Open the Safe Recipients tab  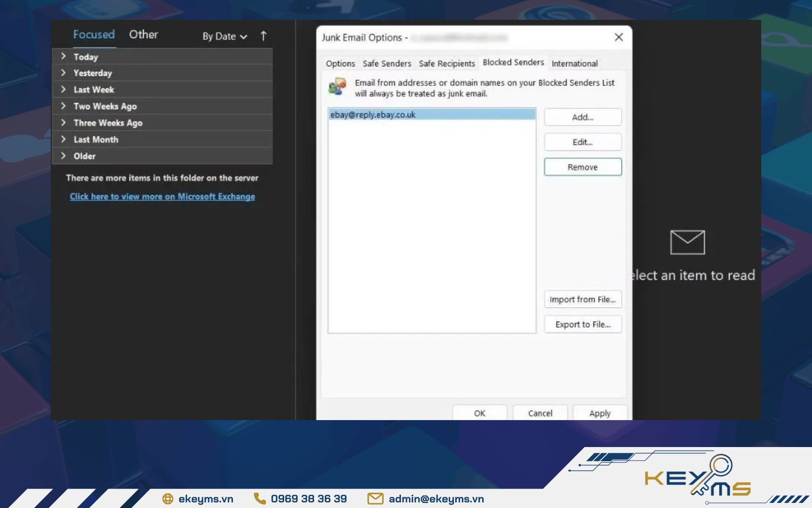coord(447,63)
